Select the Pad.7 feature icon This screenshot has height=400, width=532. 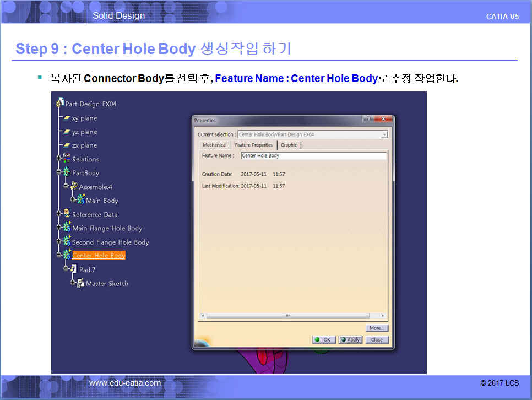(74, 269)
